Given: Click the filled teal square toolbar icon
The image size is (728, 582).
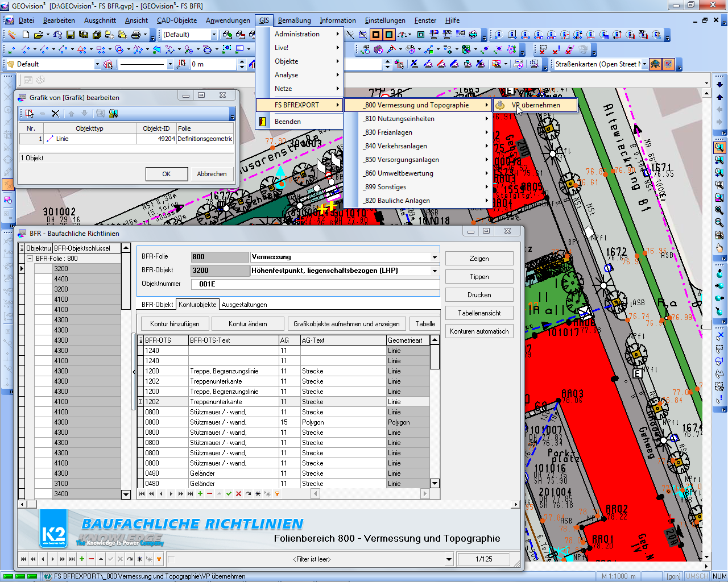Looking at the screenshot, I should [389, 35].
